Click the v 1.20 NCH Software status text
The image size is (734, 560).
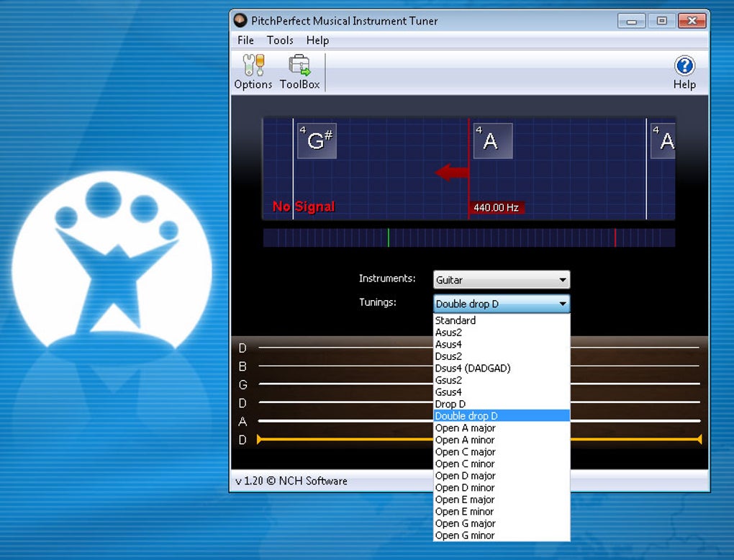(x=291, y=481)
